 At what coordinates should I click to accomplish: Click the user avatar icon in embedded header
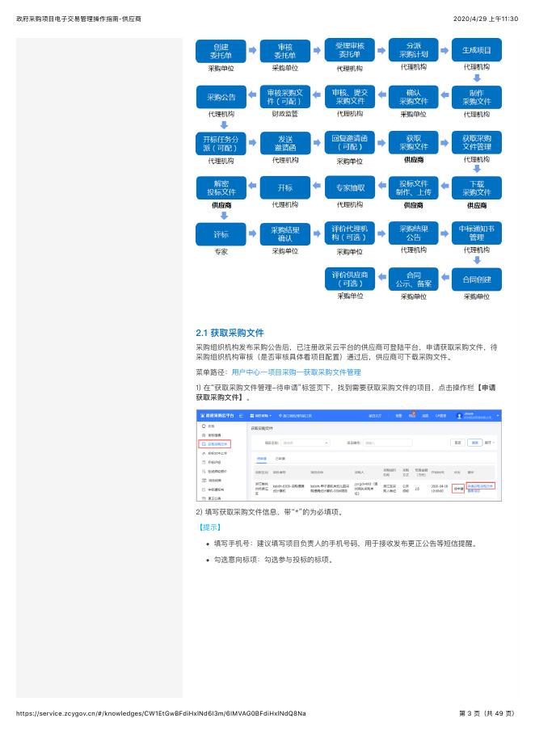[459, 416]
